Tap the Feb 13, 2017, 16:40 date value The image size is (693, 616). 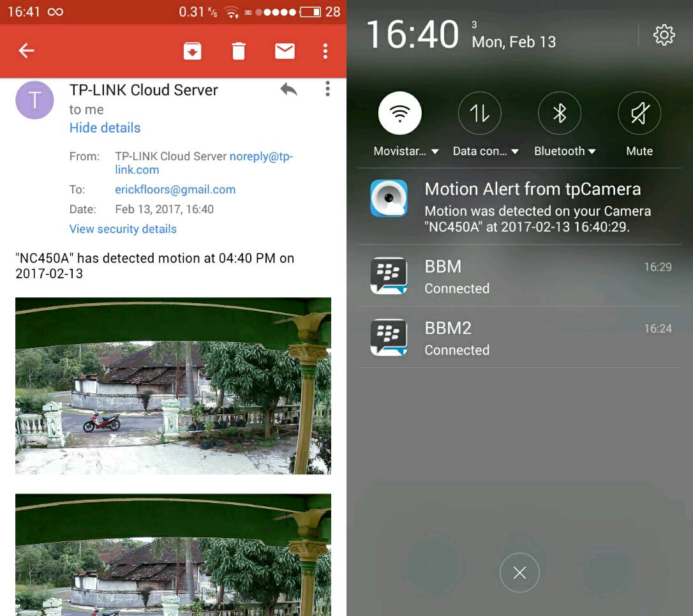tap(165, 209)
